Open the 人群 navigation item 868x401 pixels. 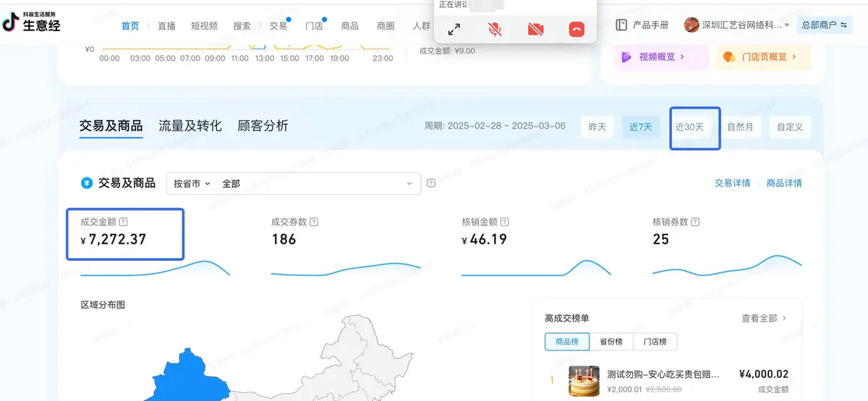(x=422, y=25)
